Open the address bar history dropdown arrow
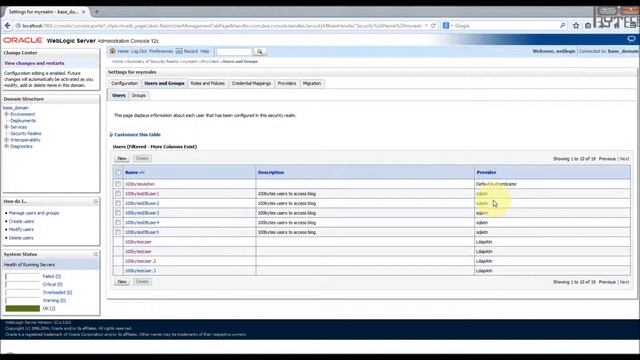This screenshot has height=360, width=640. pos(427,25)
